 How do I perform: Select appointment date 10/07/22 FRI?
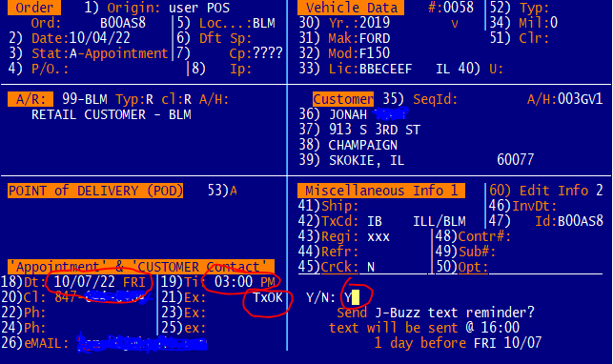point(100,282)
